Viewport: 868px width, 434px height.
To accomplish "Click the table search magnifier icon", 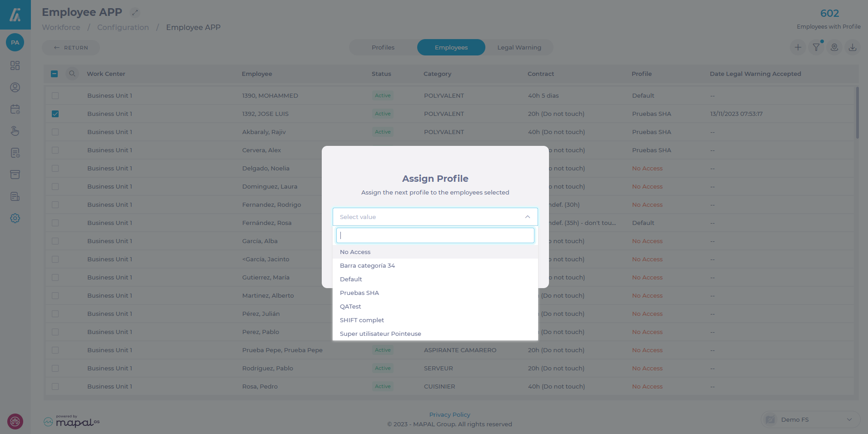I will tap(72, 74).
